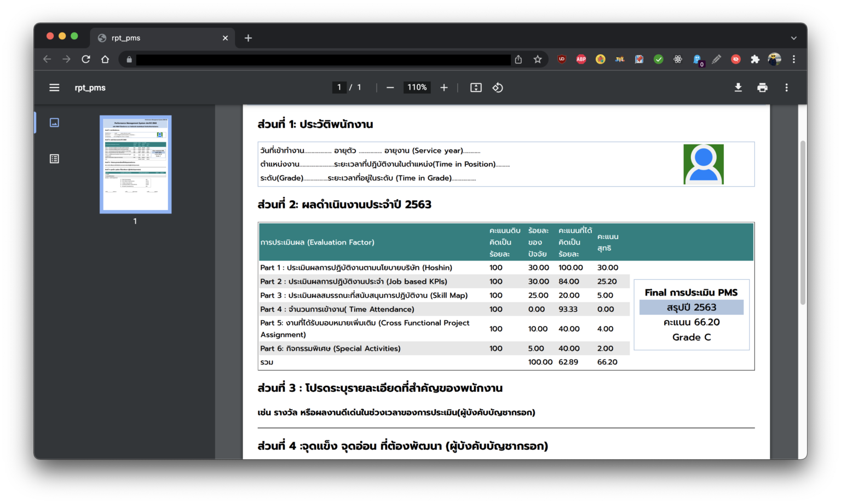Click the Fit to page icon
Image resolution: width=841 pixels, height=504 pixels.
tap(476, 88)
